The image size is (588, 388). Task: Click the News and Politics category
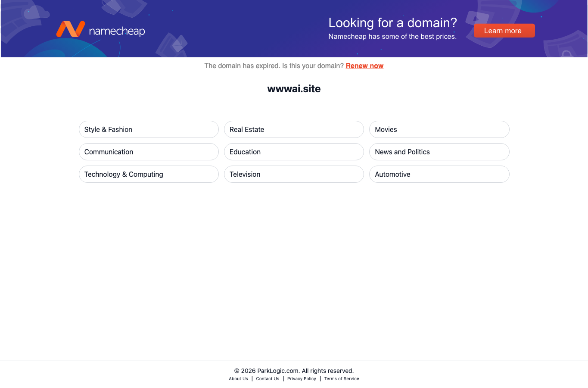click(439, 152)
